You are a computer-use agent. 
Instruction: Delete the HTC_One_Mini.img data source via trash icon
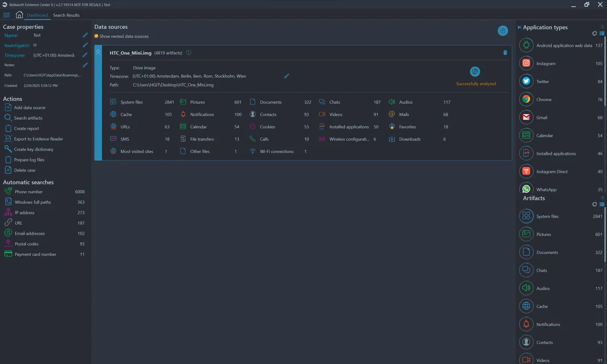(505, 53)
